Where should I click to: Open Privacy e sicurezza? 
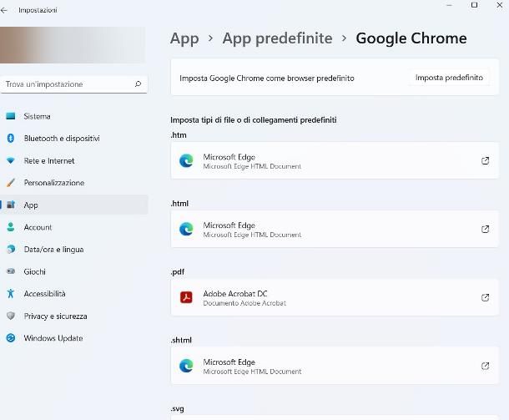[x=74, y=316]
